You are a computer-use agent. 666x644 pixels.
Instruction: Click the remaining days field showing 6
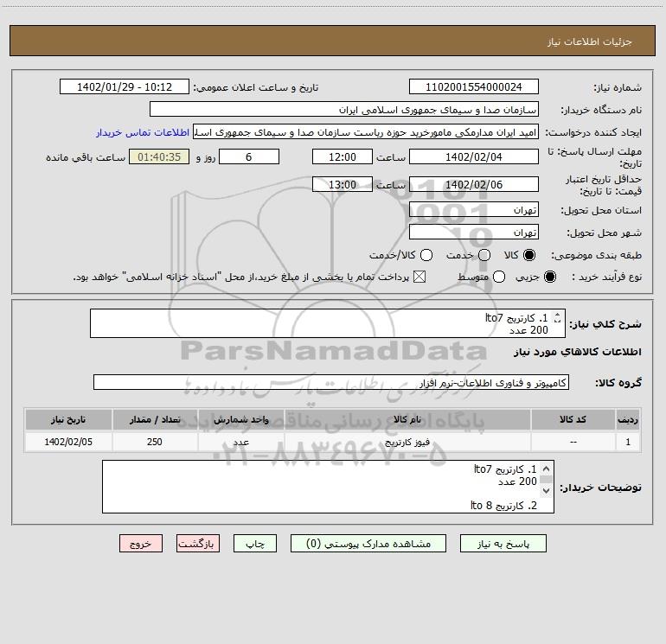249,156
